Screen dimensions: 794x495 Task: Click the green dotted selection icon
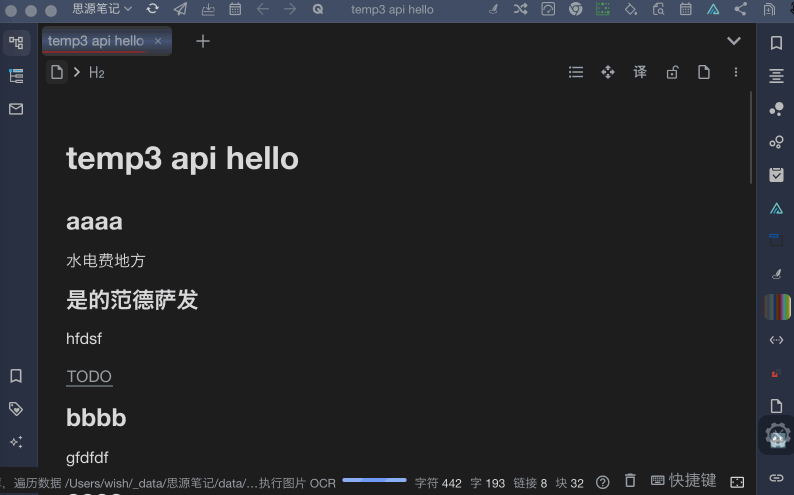[x=603, y=9]
